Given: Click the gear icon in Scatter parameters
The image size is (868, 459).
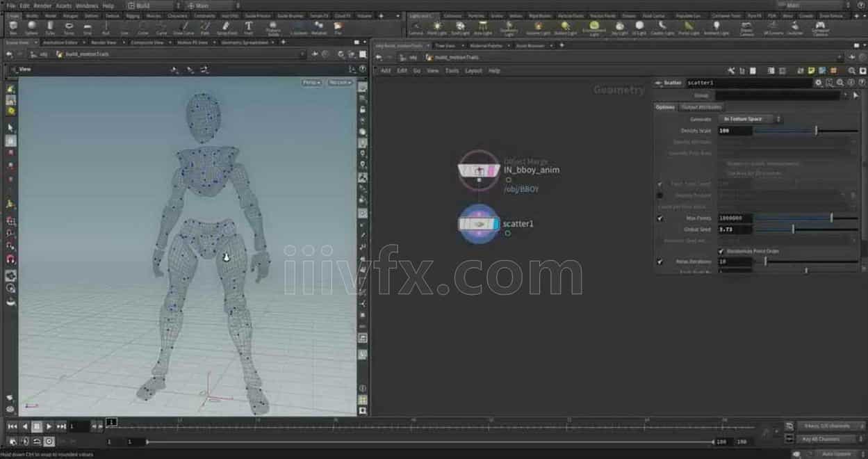Looking at the screenshot, I should coord(819,83).
